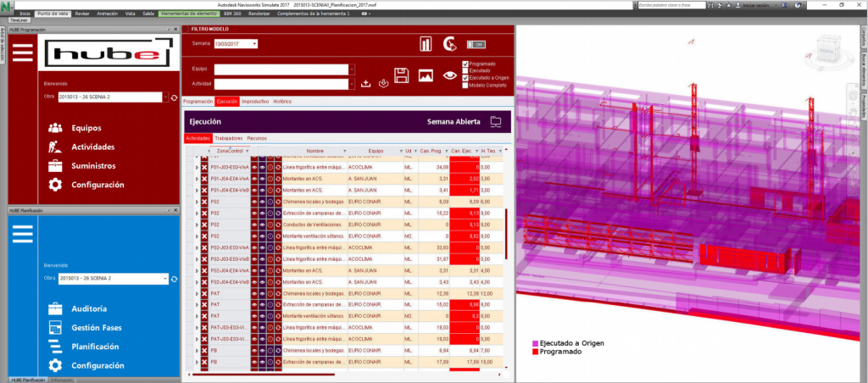Screen dimensions: 868x383
Task: Open Auditoría in HUBE Planificación
Action: [x=89, y=308]
